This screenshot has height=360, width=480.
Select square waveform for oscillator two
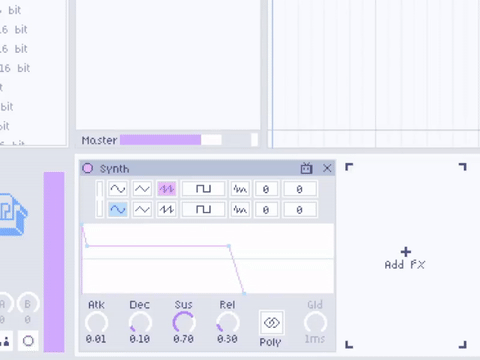[203, 209]
